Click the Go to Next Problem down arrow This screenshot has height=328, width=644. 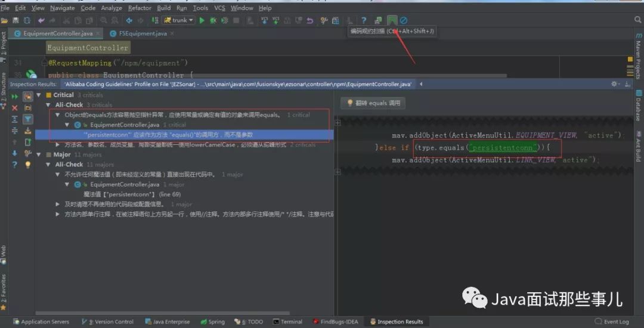click(14, 153)
